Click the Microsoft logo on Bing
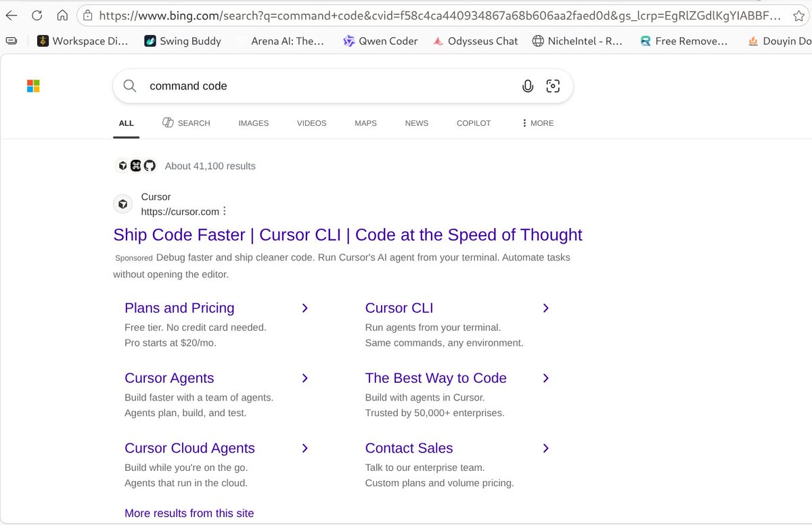812x525 pixels. click(33, 86)
